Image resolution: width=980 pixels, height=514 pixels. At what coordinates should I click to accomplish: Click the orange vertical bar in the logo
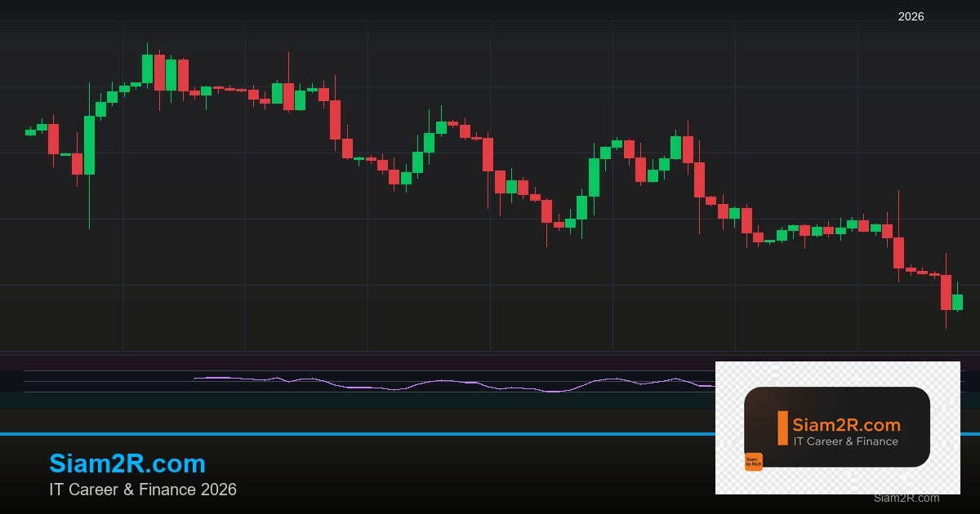[782, 428]
